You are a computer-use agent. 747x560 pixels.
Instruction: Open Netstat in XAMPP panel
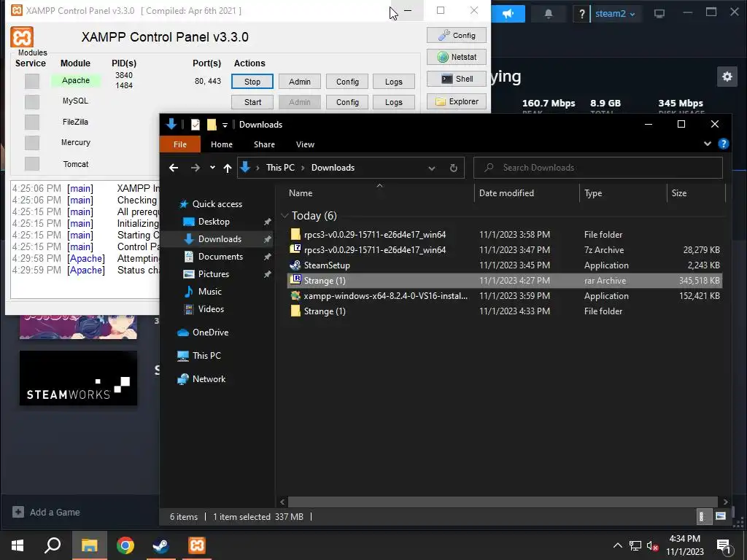457,57
